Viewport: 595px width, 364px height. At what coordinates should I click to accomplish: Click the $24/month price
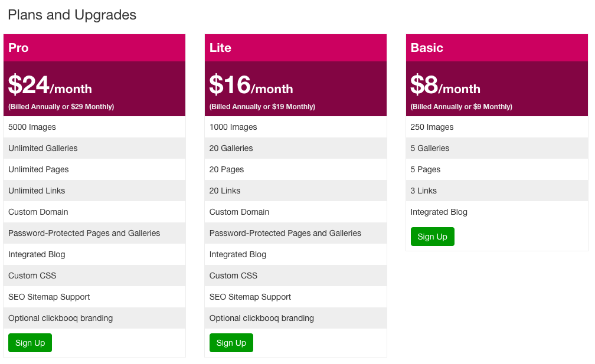point(50,84)
